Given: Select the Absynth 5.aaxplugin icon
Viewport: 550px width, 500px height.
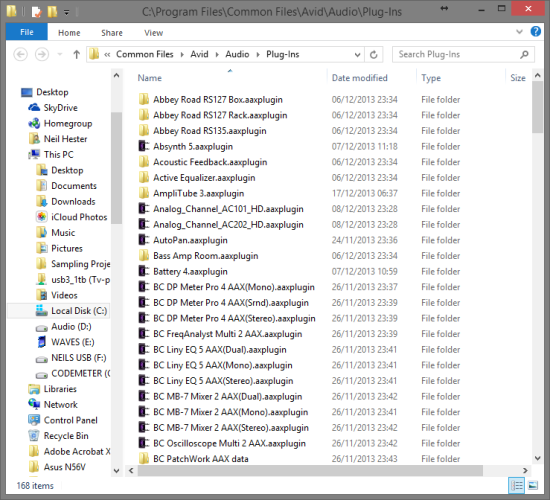Looking at the screenshot, I should pos(143,146).
